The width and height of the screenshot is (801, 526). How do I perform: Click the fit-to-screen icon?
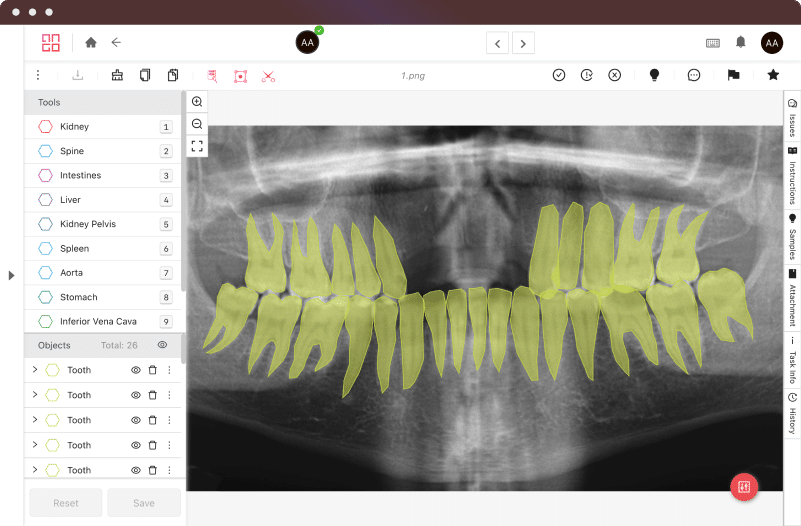point(197,146)
